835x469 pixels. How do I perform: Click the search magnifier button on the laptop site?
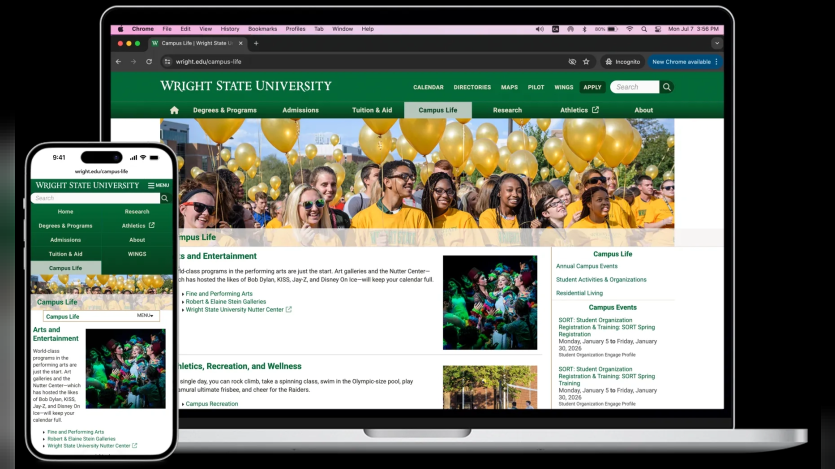tap(667, 87)
